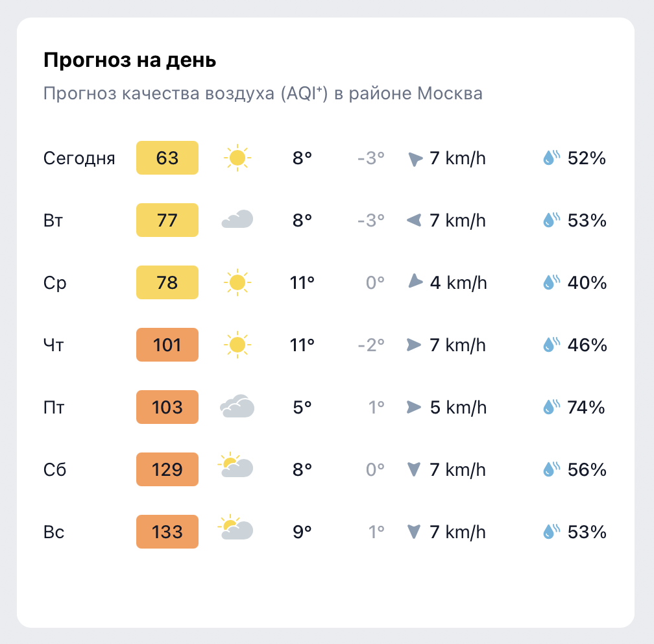The width and height of the screenshot is (654, 644).
Task: Select the Сегодня day label
Action: point(79,158)
